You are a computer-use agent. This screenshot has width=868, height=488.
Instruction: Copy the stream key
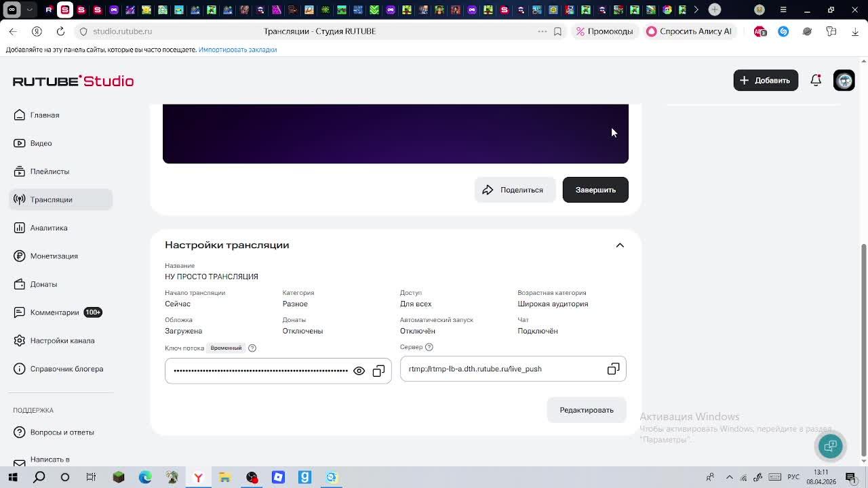coord(378,371)
